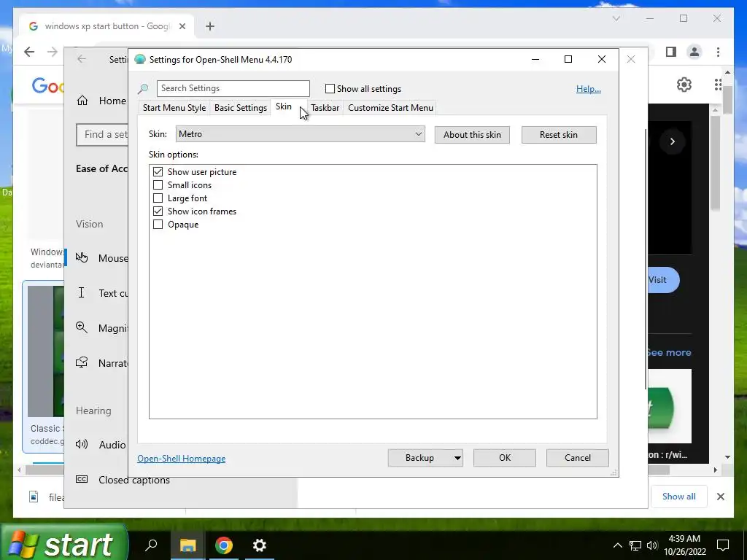Image resolution: width=747 pixels, height=560 pixels.
Task: Close the windows xp start button tab
Action: click(x=182, y=26)
